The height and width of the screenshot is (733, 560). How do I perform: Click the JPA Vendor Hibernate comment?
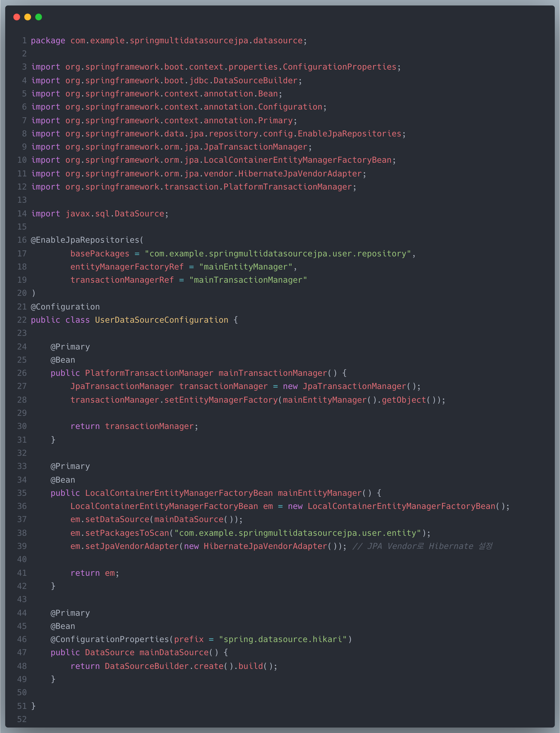click(422, 546)
